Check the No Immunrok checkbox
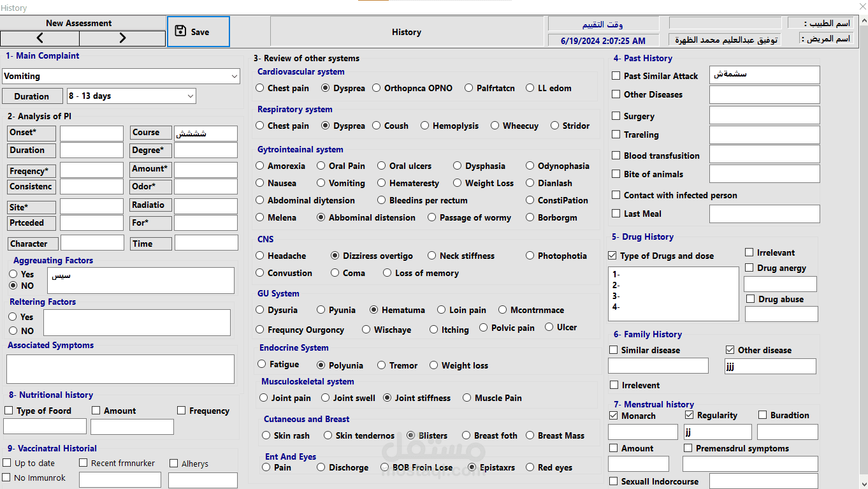The height and width of the screenshot is (489, 868). pos(7,478)
